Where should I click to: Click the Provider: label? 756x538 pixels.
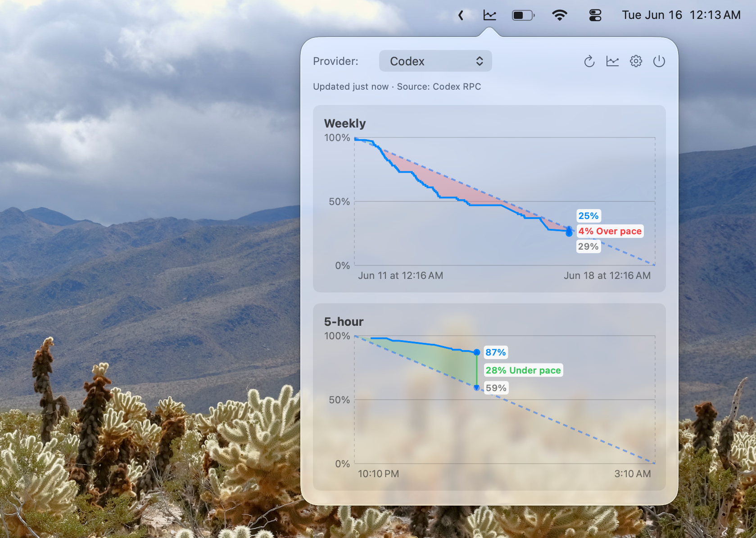tap(335, 61)
